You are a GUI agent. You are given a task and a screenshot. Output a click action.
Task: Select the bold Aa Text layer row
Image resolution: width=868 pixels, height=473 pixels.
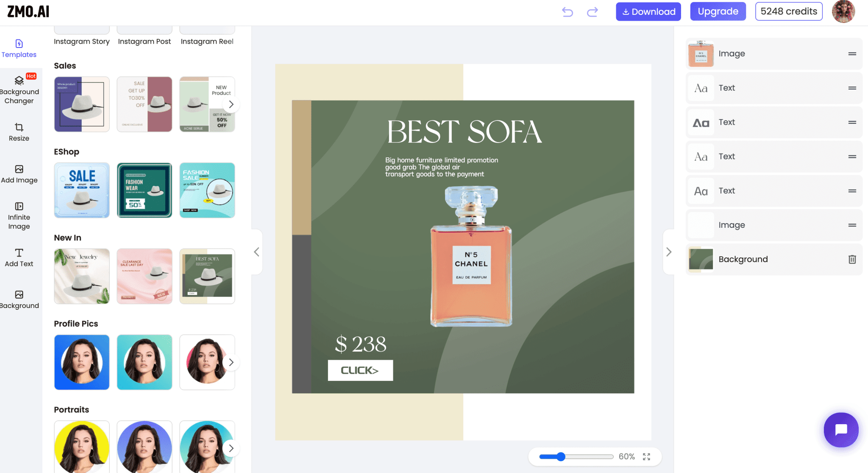[x=774, y=122]
